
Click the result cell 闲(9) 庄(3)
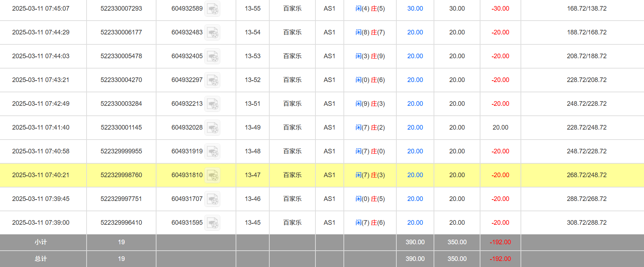370,104
